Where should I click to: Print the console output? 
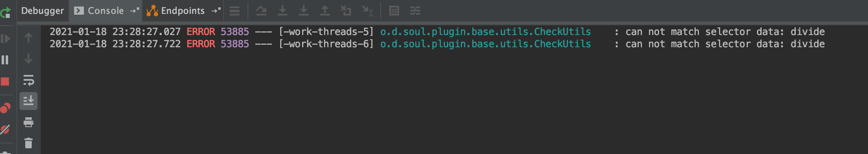click(x=28, y=122)
